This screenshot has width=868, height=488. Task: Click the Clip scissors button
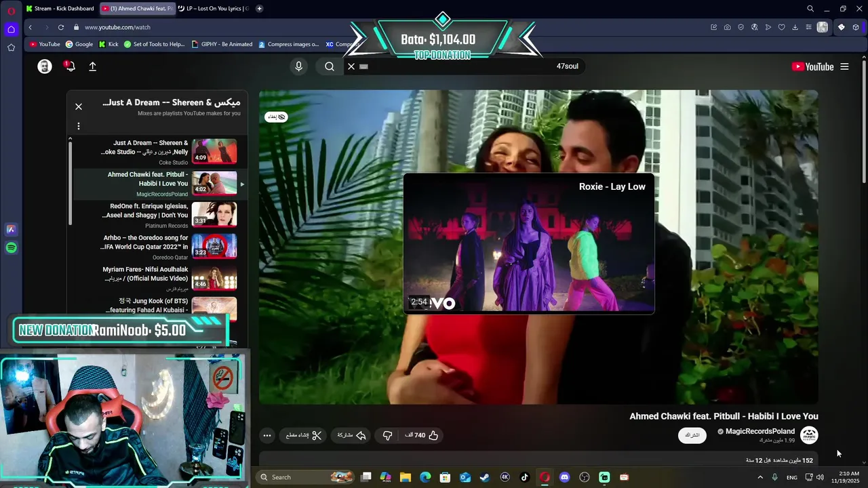tap(304, 435)
